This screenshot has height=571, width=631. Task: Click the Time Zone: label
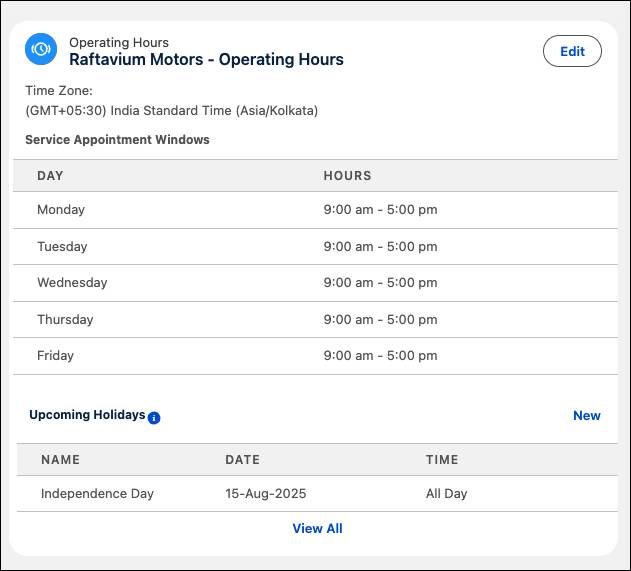(x=59, y=91)
